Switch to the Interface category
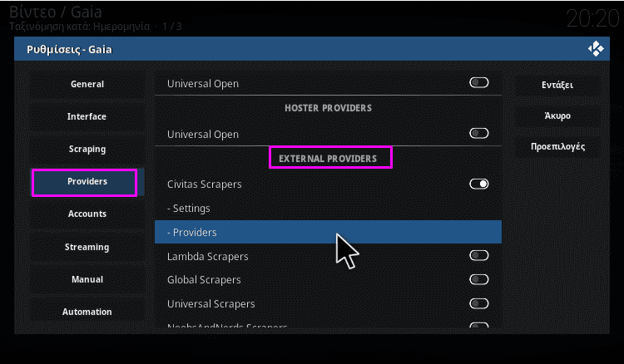Screen dimensions: 624x364 [x=87, y=116]
